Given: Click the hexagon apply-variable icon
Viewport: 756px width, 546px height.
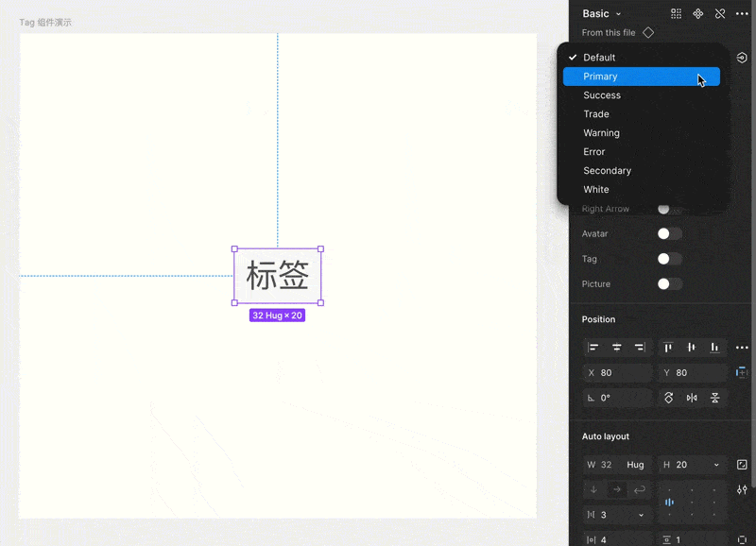Looking at the screenshot, I should coord(742,58).
